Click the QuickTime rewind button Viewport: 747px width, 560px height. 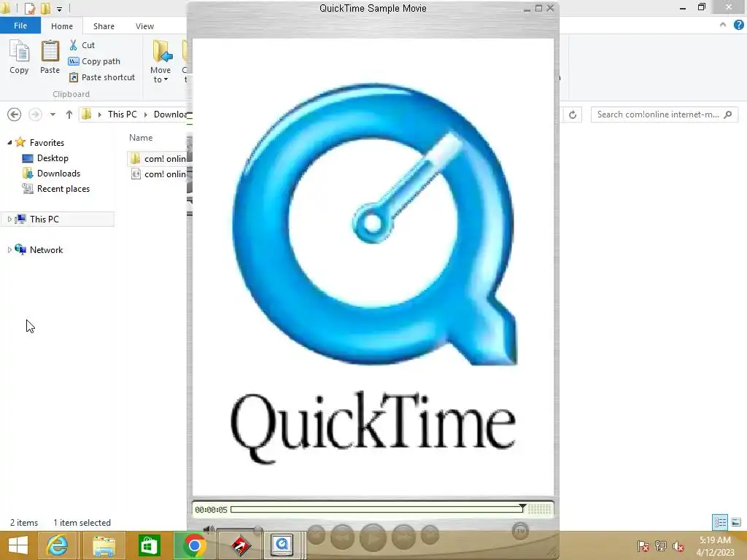(x=343, y=537)
